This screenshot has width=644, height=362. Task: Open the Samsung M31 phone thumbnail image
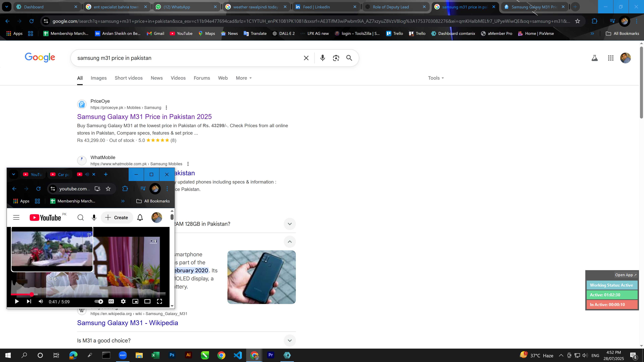click(261, 277)
